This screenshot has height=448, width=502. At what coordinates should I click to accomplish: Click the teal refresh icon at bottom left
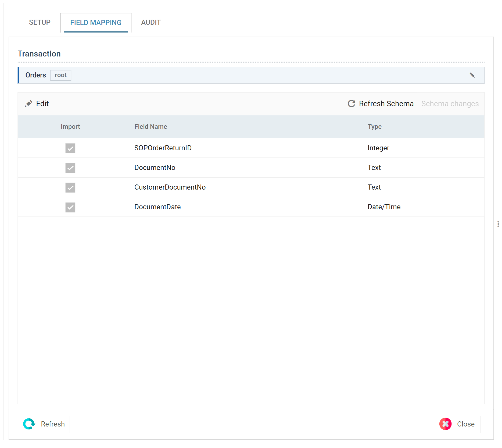pyautogui.click(x=29, y=424)
